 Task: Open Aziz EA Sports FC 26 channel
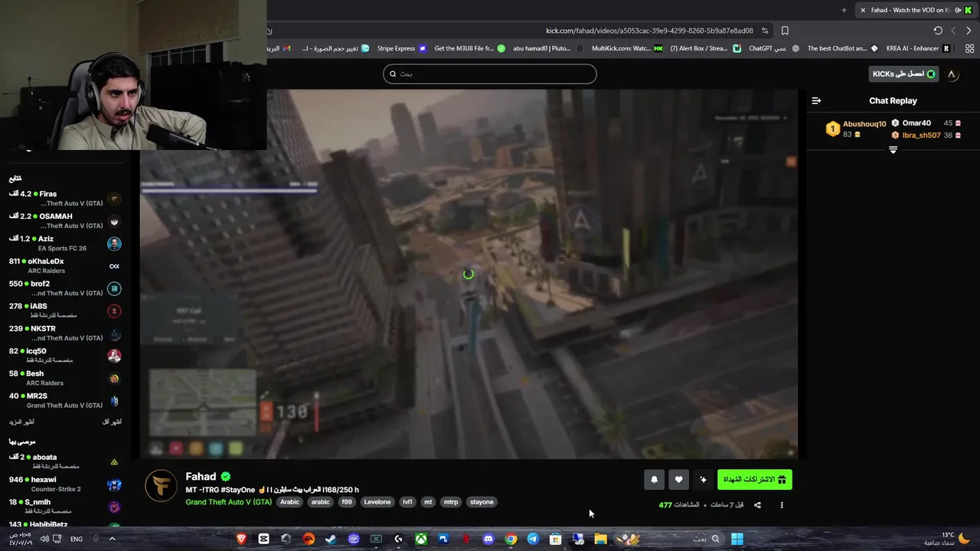click(x=65, y=243)
